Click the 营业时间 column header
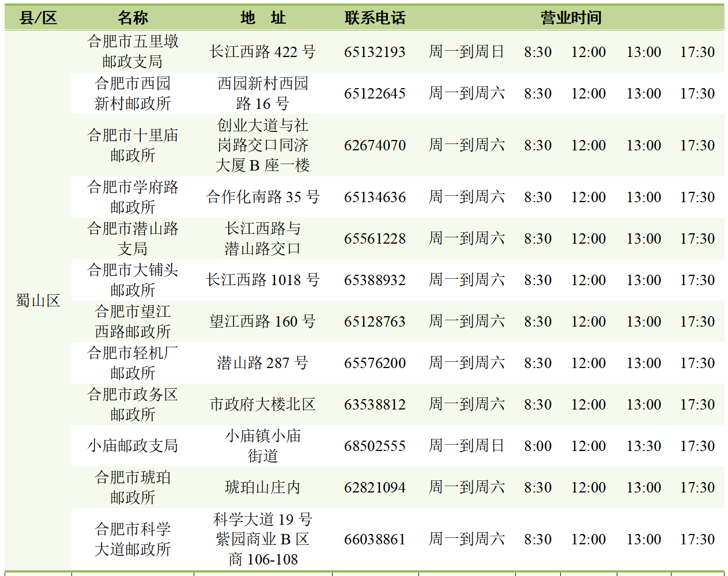Screen dimensions: 728x576 571,18
